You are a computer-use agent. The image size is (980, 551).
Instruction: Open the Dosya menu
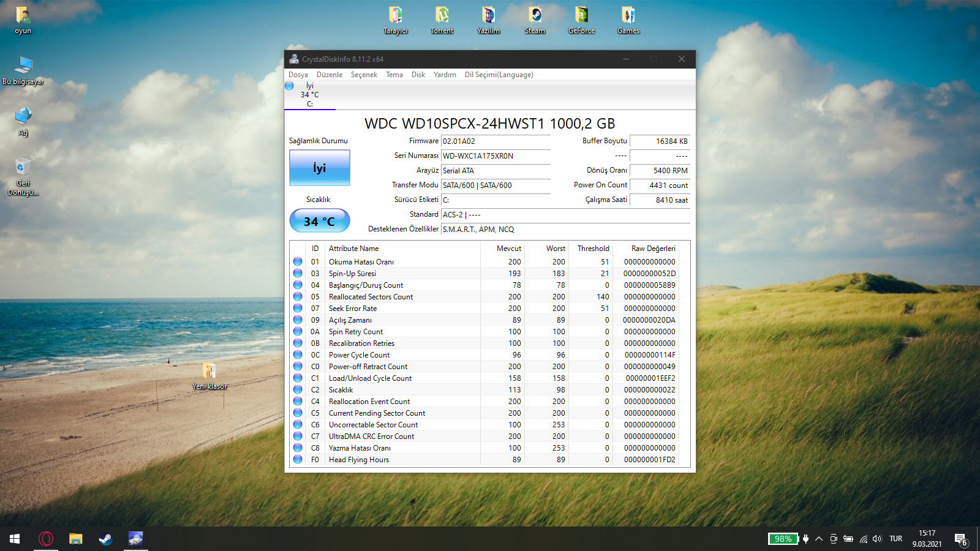coord(298,75)
